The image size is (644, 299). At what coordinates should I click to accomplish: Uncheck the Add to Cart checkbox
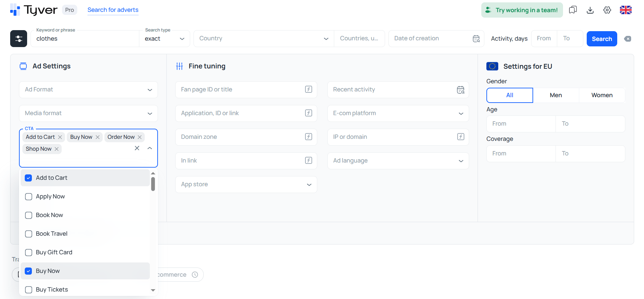(x=28, y=178)
